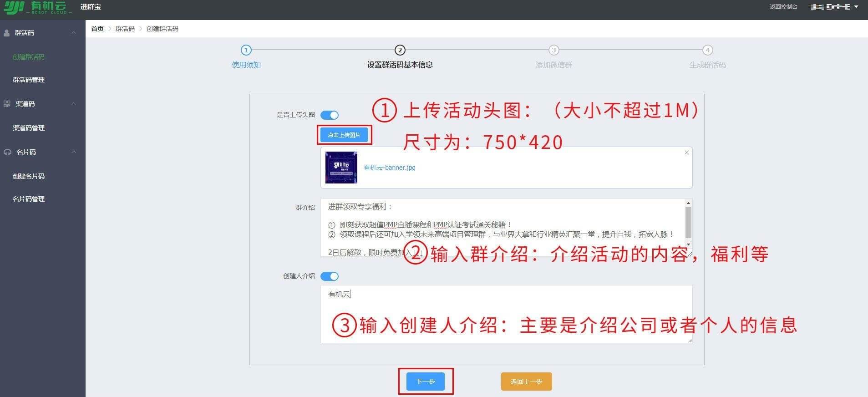Click step 4 circle 生成群活码
868x397 pixels.
pyautogui.click(x=707, y=50)
